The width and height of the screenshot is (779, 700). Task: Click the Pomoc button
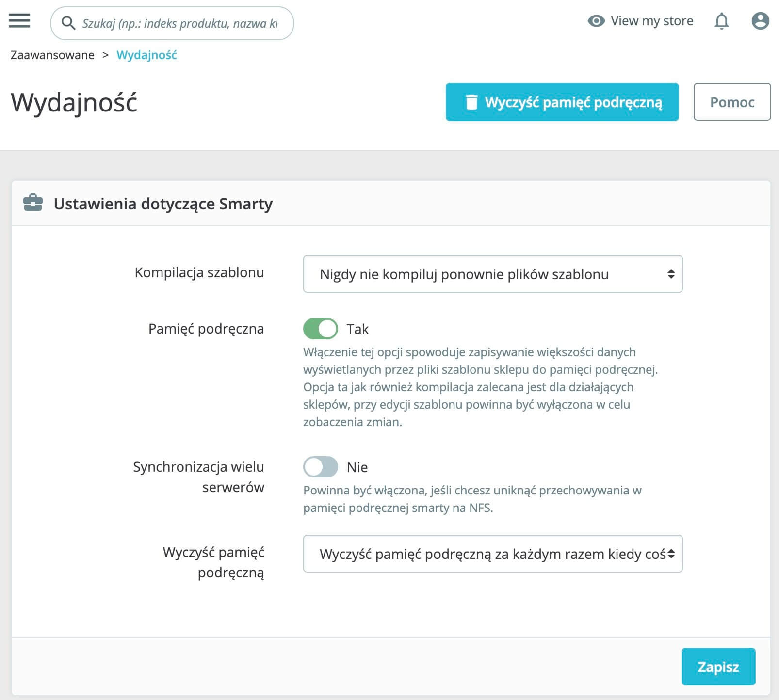732,102
